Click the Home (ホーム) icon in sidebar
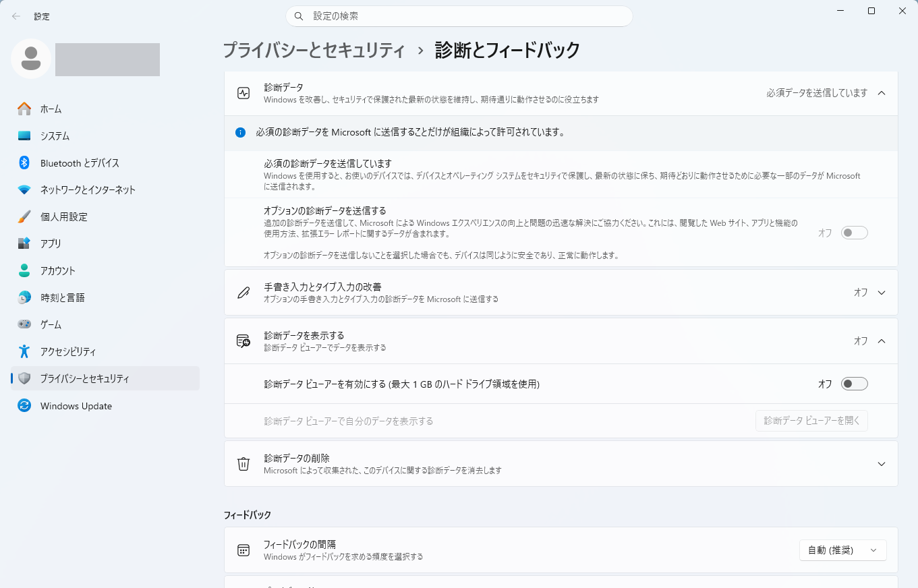 point(24,109)
